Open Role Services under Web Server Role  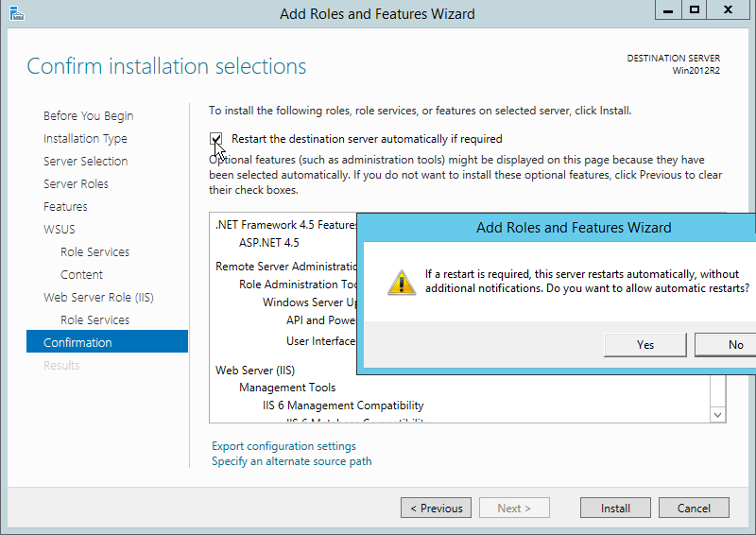(94, 319)
